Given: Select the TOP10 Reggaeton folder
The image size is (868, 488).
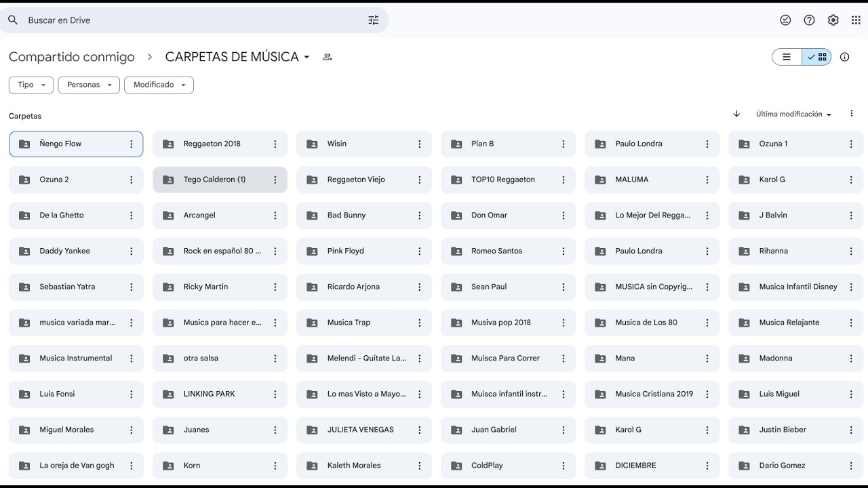Looking at the screenshot, I should coord(508,180).
